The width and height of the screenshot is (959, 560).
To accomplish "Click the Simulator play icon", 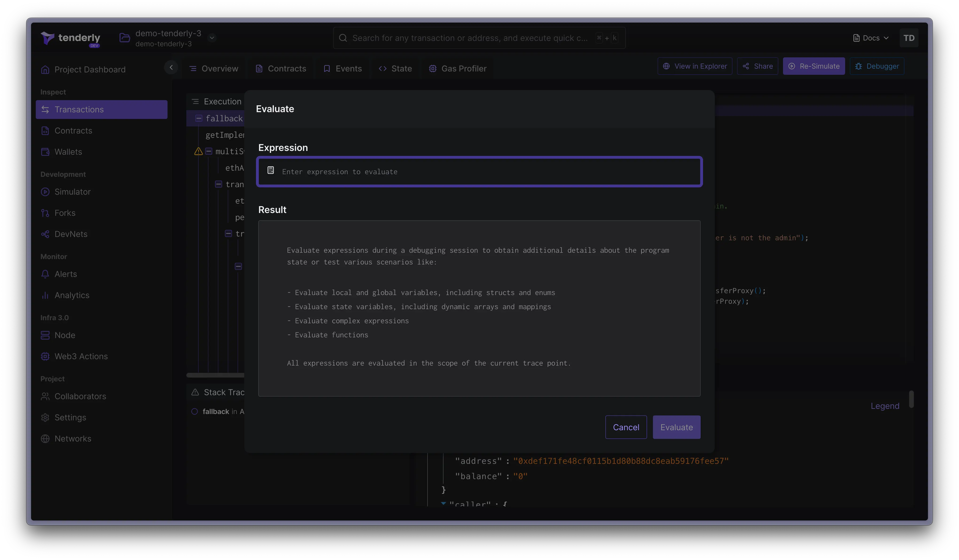I will pos(45,192).
